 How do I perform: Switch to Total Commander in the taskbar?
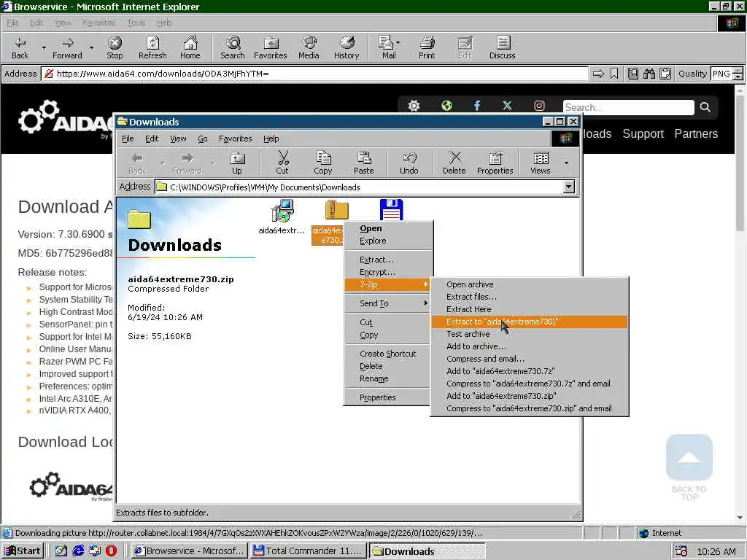tap(309, 551)
